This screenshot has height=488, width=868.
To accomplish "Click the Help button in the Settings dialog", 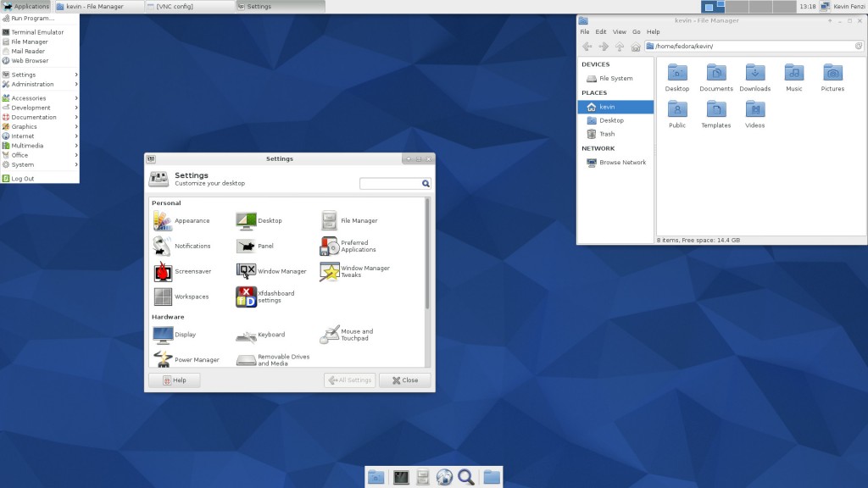I will (x=174, y=380).
